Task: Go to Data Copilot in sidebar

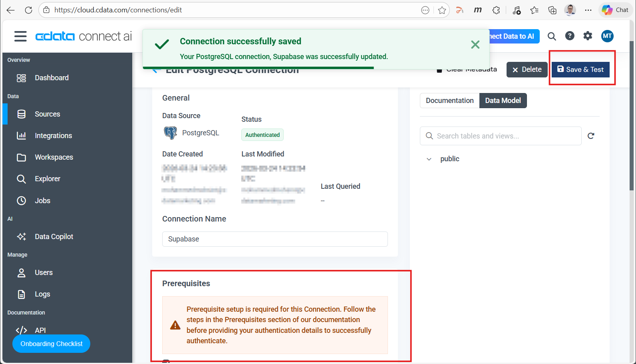Action: 54,237
